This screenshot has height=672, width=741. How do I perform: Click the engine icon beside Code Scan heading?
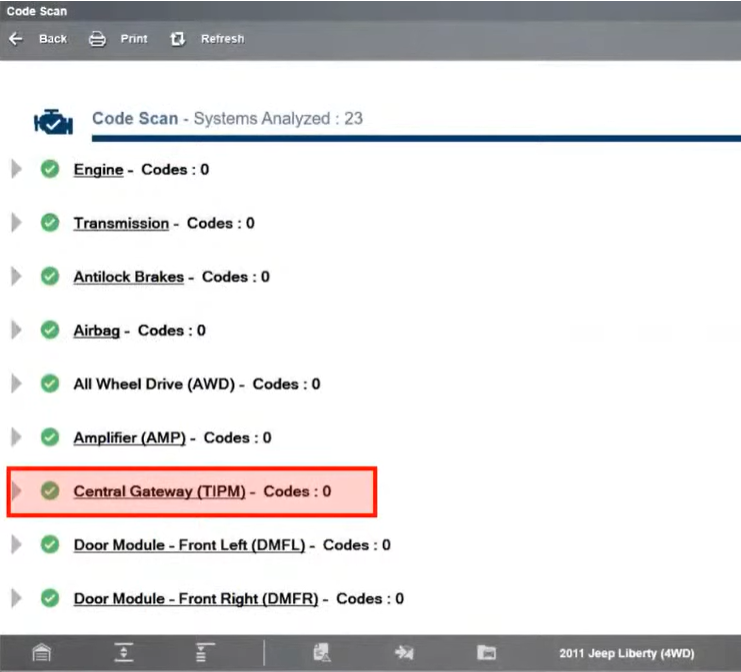tap(52, 122)
